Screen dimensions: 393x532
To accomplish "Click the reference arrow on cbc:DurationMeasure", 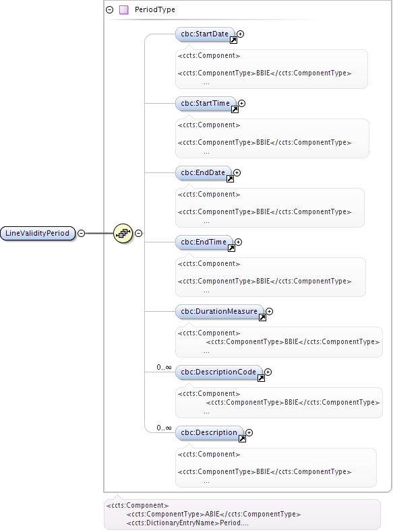I will (263, 318).
